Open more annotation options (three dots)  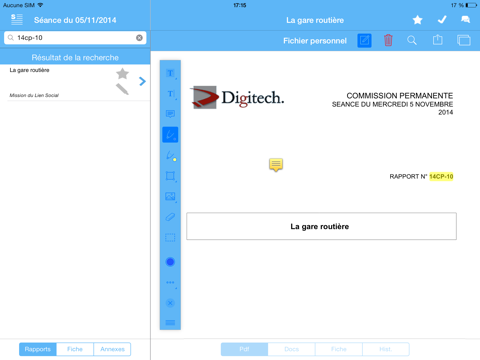pyautogui.click(x=170, y=283)
